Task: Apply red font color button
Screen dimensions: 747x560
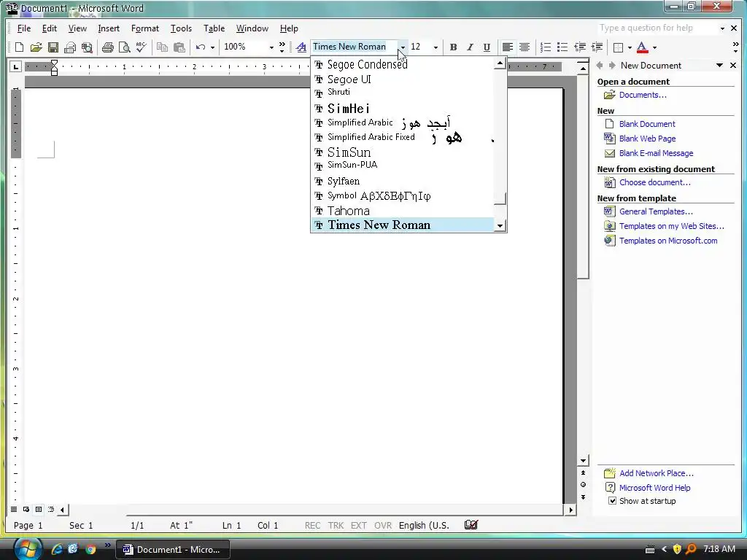Action: pos(642,47)
